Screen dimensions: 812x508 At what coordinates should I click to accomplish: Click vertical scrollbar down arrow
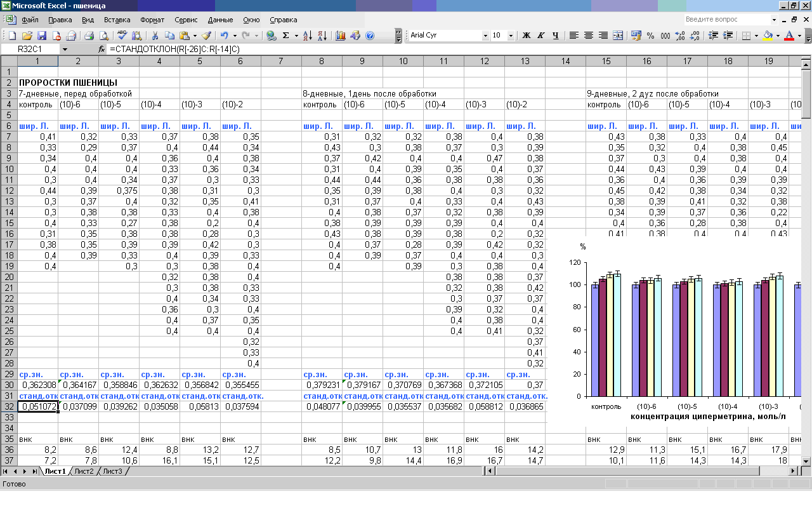click(x=806, y=462)
